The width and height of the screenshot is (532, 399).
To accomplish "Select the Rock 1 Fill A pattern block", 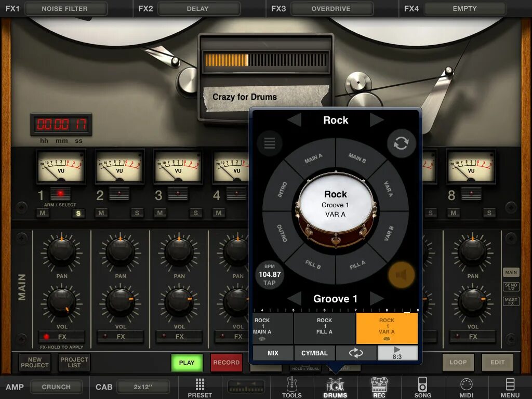I will (324, 328).
